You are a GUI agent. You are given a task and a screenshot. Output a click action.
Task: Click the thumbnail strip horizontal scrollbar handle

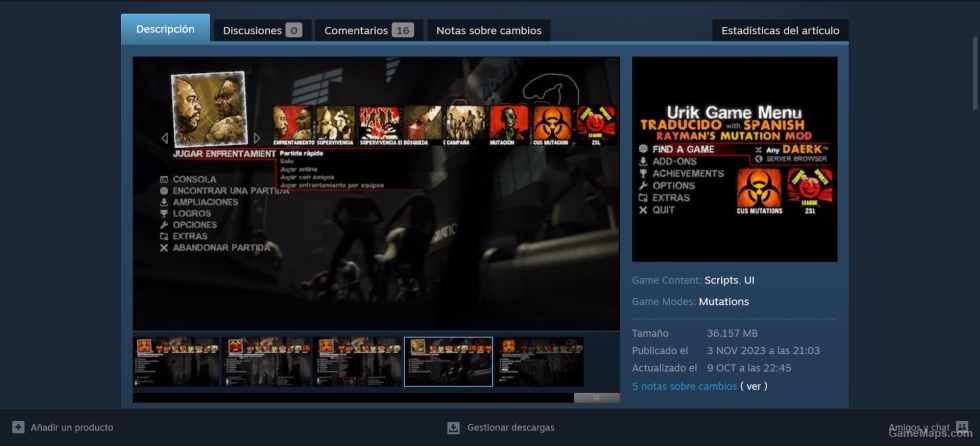pyautogui.click(x=597, y=398)
